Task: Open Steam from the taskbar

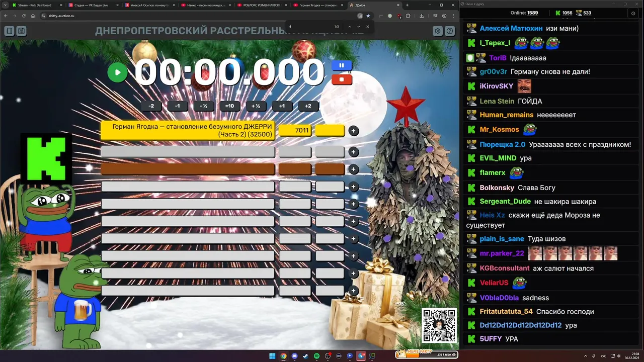Action: [x=305, y=356]
